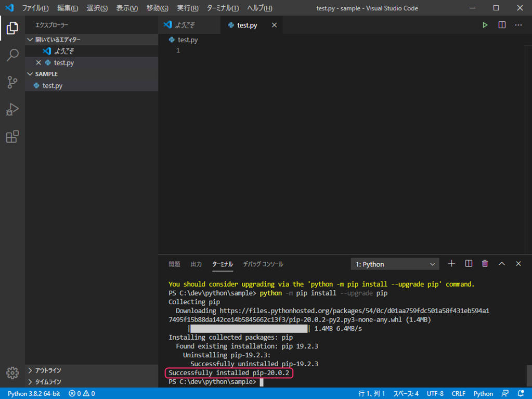Viewport: 532px width, 399px height.
Task: Open the Extensions view
Action: (12, 136)
